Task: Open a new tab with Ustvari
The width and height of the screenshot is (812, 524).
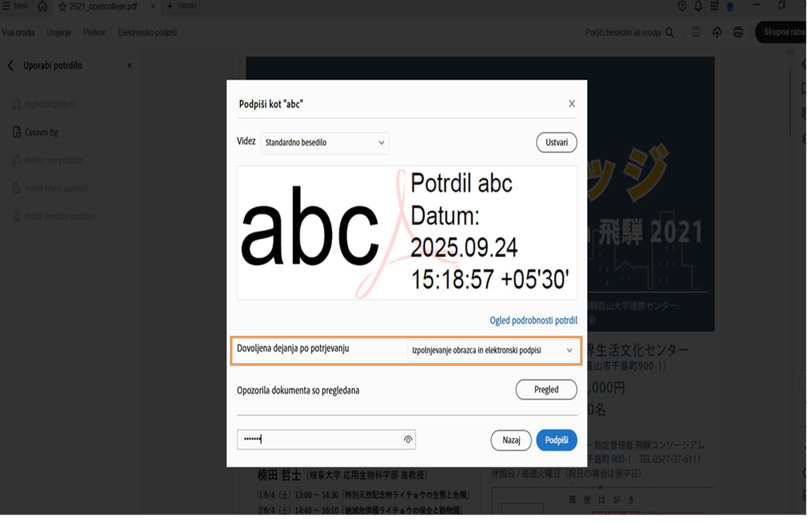Action: point(181,6)
